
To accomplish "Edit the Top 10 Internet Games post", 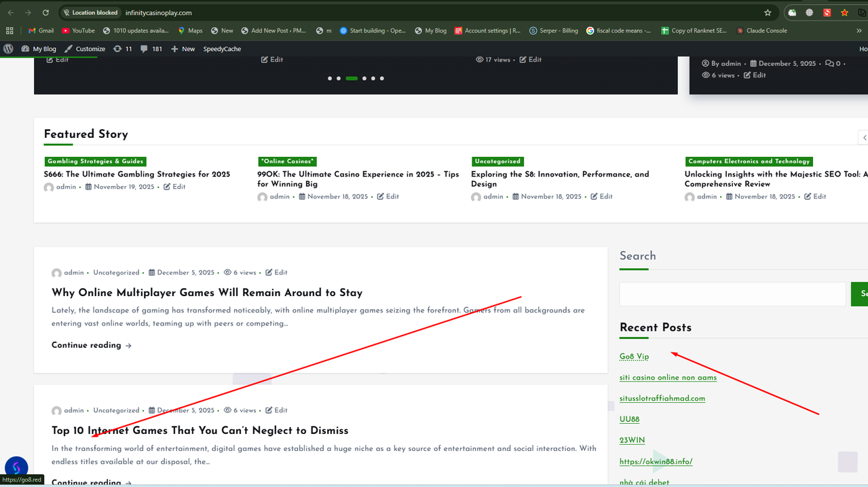I will pyautogui.click(x=276, y=410).
